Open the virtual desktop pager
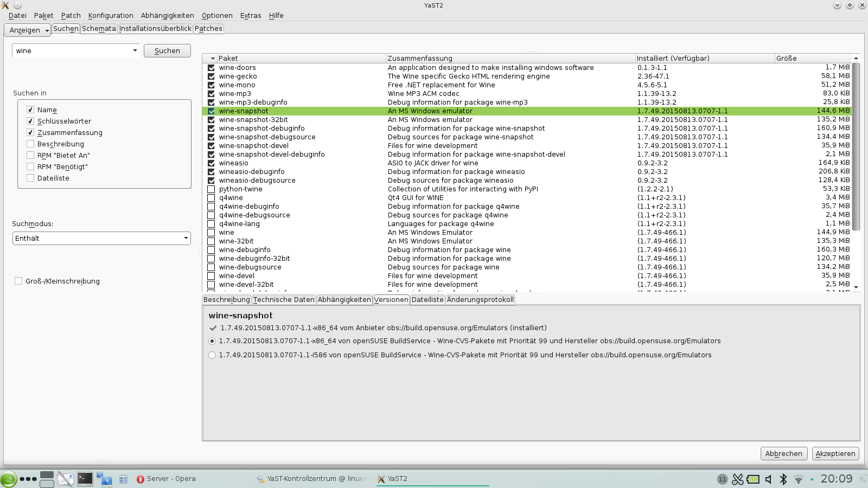 [47, 479]
